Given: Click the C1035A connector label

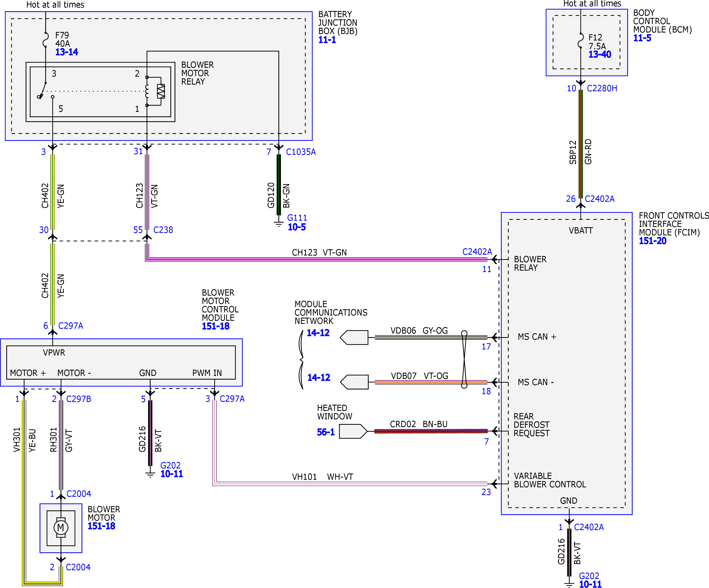Looking at the screenshot, I should (301, 152).
